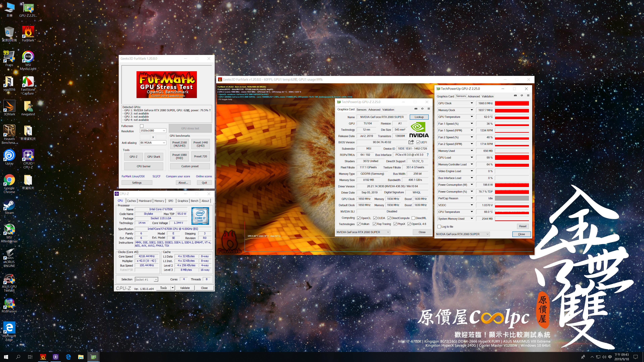Click BIOS export share icon in GPU-Z
This screenshot has width=644, height=362.
tap(411, 142)
